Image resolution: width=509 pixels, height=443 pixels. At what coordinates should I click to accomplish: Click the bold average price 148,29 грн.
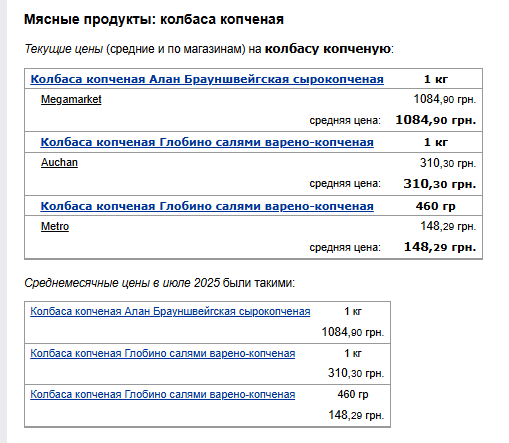(440, 247)
